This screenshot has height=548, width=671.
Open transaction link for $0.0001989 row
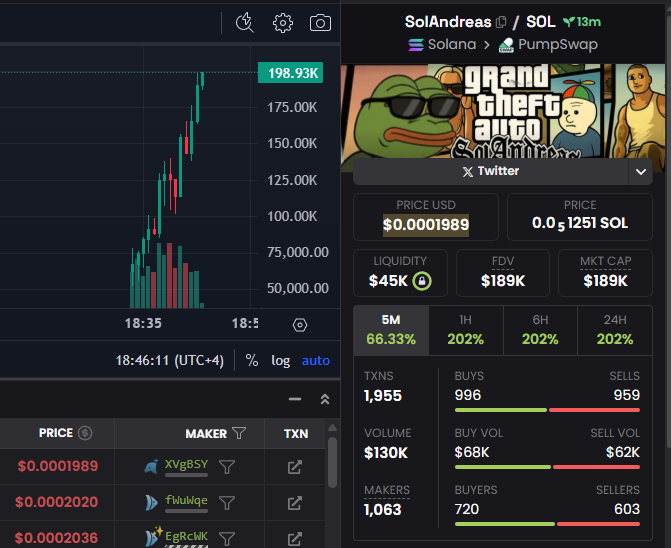pyautogui.click(x=294, y=467)
